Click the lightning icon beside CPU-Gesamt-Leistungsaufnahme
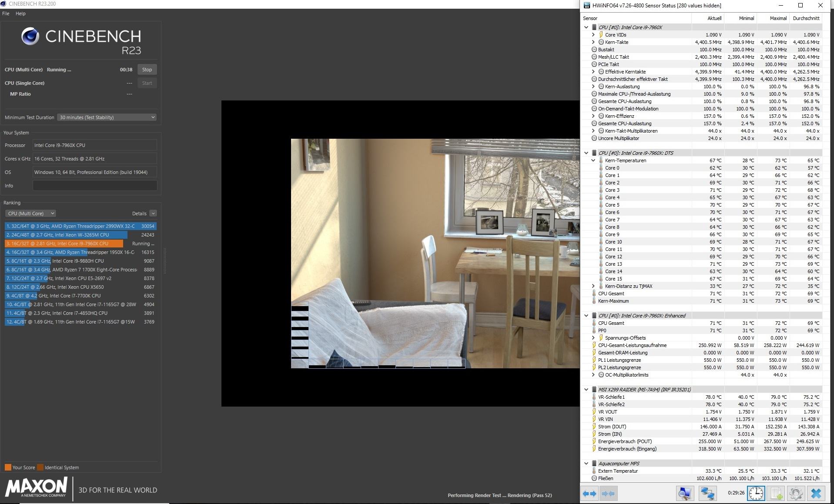The image size is (834, 504). pos(594,345)
